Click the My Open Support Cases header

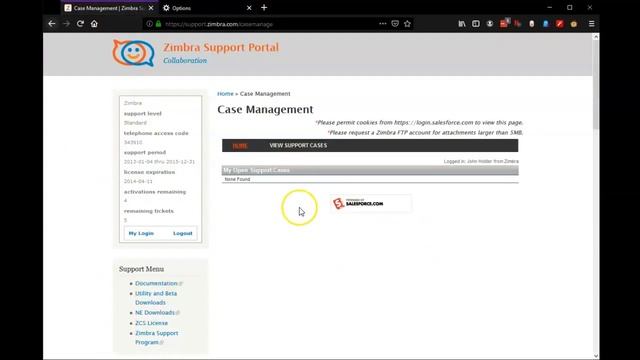[370, 170]
